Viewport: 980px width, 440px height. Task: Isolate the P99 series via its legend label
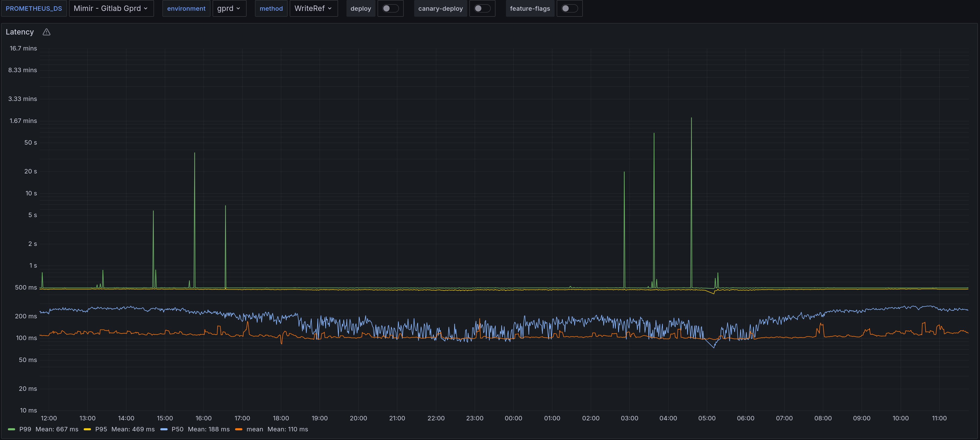(25, 429)
